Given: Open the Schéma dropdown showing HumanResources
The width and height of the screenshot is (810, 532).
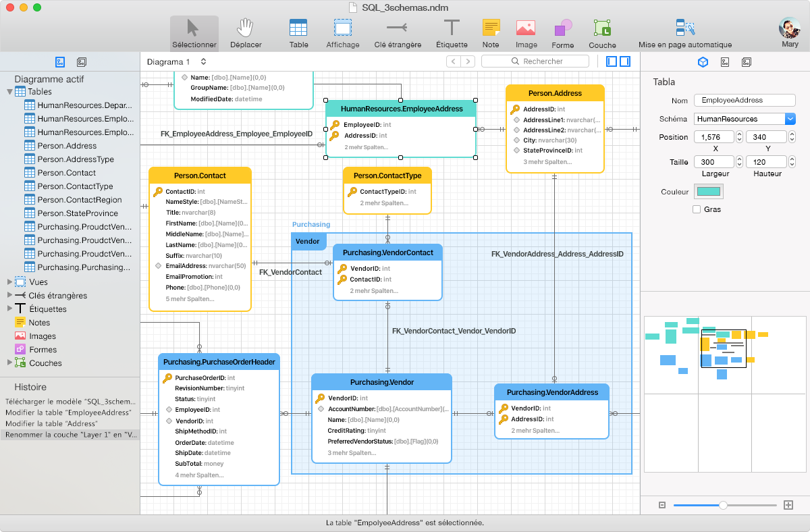Looking at the screenshot, I should 791,118.
